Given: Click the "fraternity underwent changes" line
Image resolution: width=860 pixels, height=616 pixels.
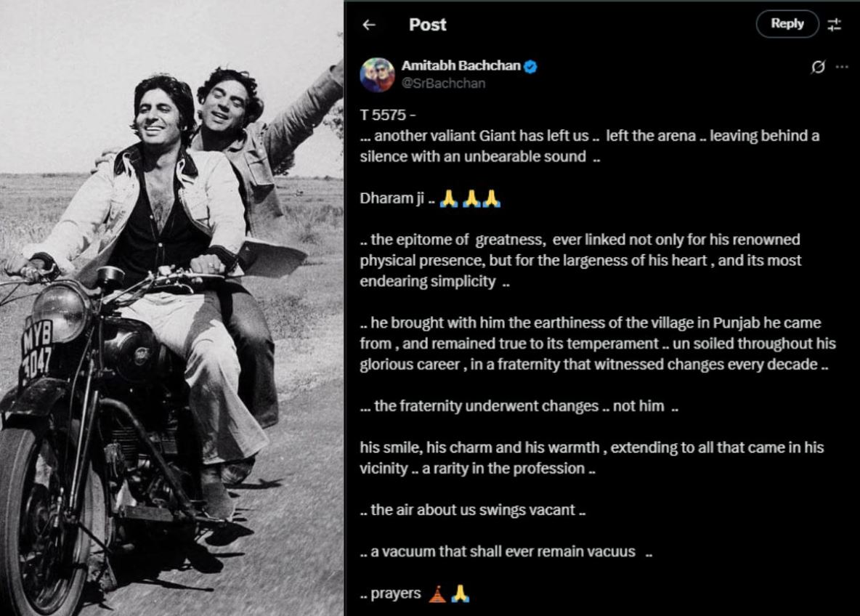Looking at the screenshot, I should click(x=519, y=406).
